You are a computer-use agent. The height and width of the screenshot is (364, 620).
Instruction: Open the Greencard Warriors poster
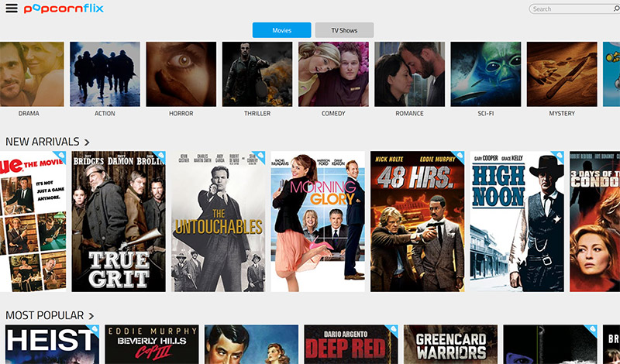(451, 344)
